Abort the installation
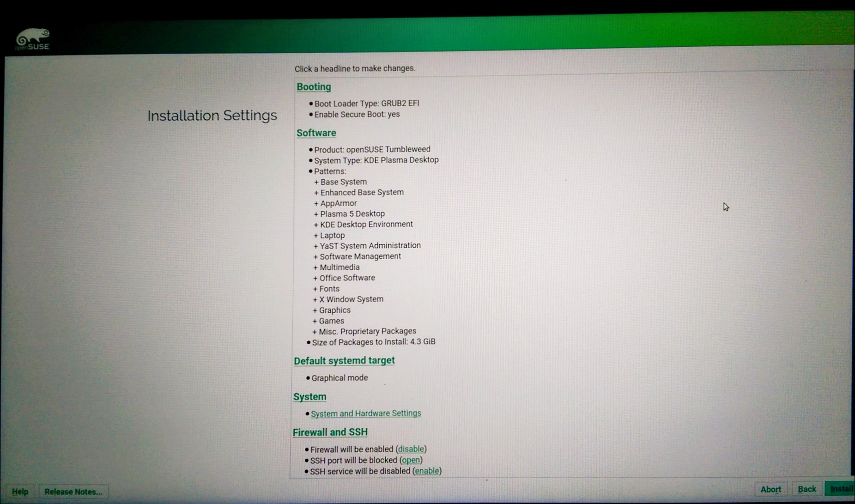 point(771,489)
